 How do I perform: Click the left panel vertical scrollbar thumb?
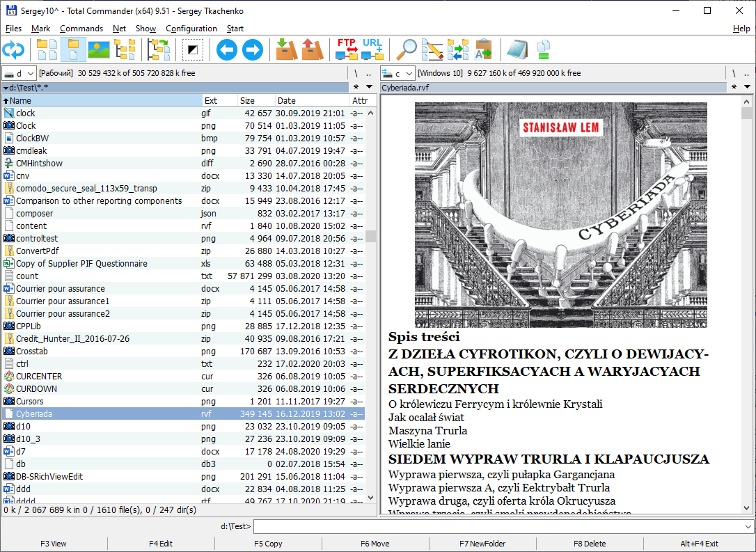(x=371, y=237)
